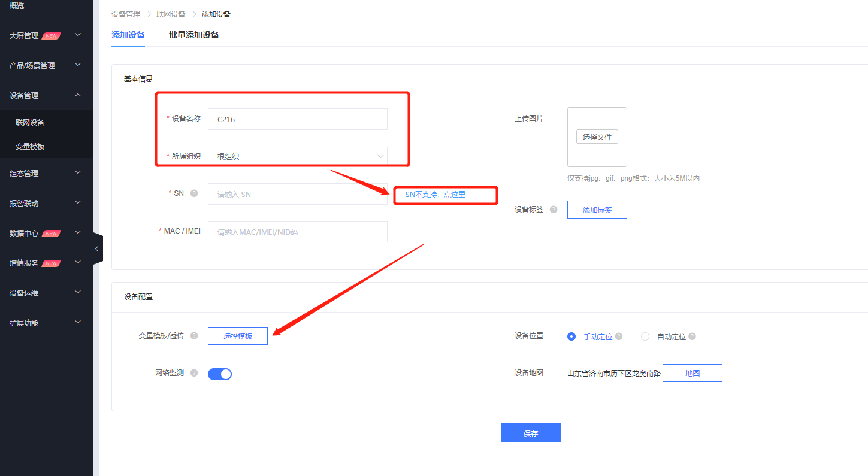Click the 保存 button
Viewport: 868px width, 476px height.
(530, 433)
